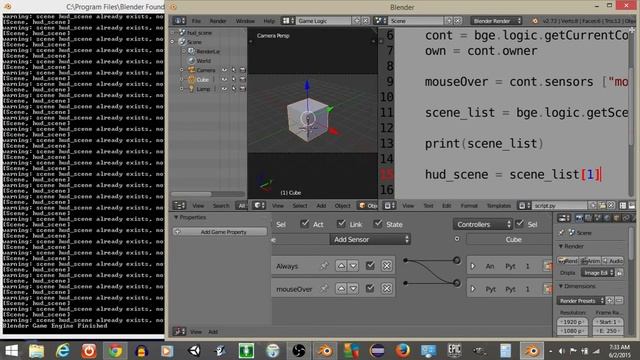Image resolution: width=640 pixels, height=360 pixels.
Task: Click the Add Game Property button
Action: (x=220, y=232)
